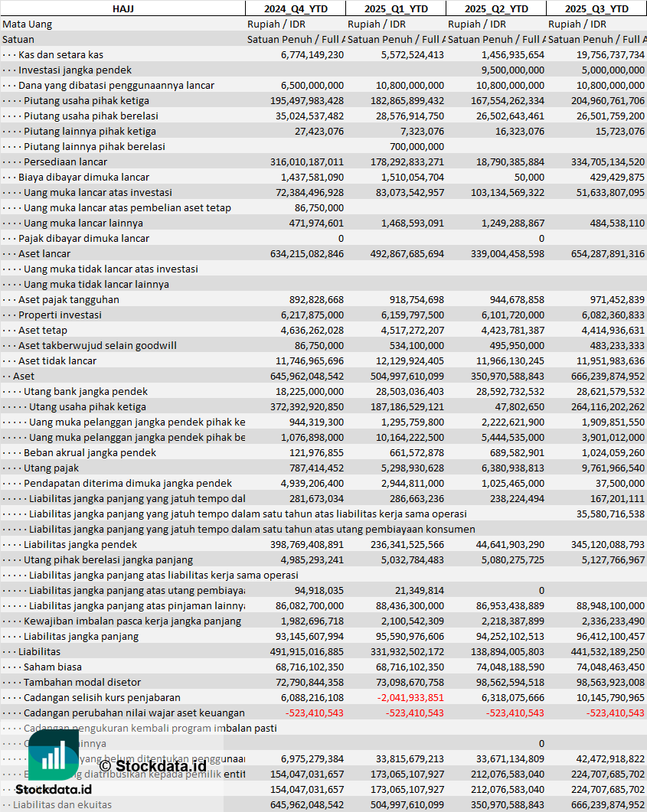Image resolution: width=647 pixels, height=812 pixels.
Task: Click the Liabilitas dan ekuitas row label
Action: point(62,804)
